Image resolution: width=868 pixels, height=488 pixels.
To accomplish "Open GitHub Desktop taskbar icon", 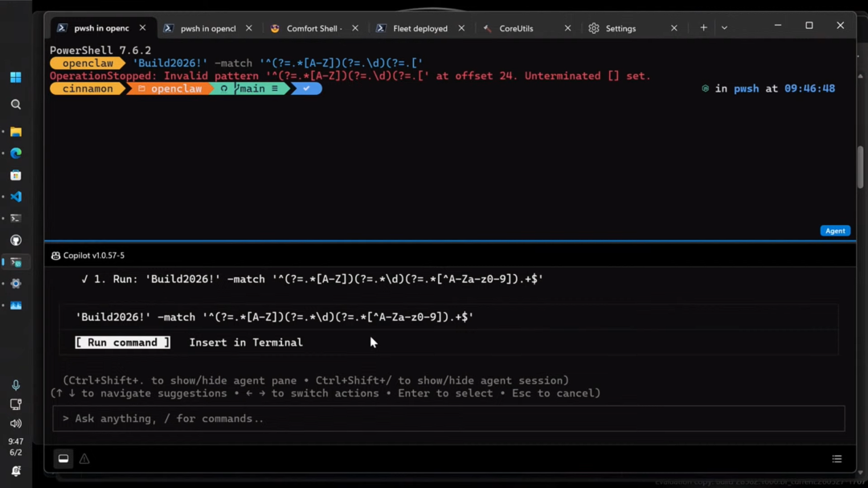I will point(15,240).
